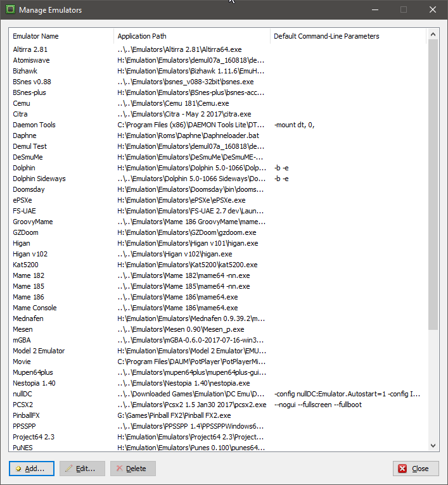448x485 pixels.
Task: Select GroovyMame row
Action: coord(218,222)
